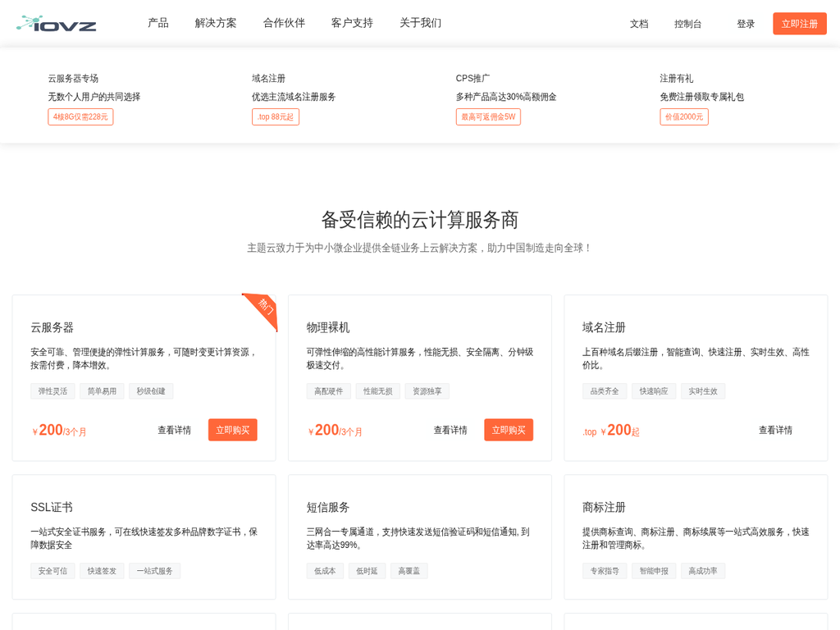The image size is (840, 630).
Task: Select the 实时生效 tag
Action: coord(703,391)
